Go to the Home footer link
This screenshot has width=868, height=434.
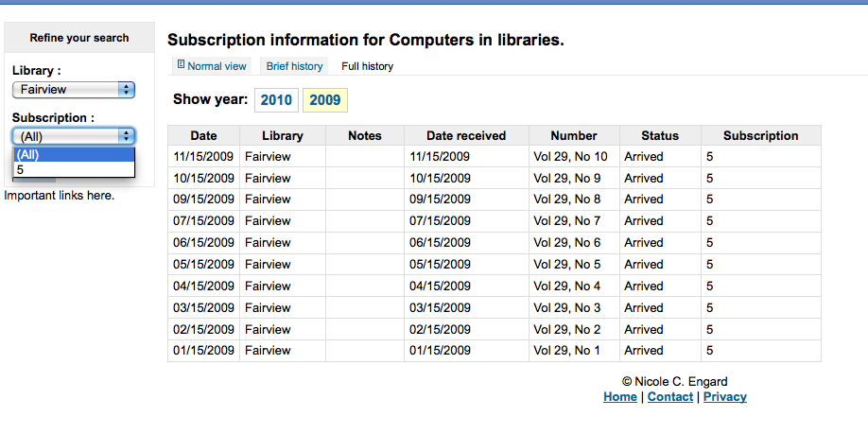click(620, 397)
